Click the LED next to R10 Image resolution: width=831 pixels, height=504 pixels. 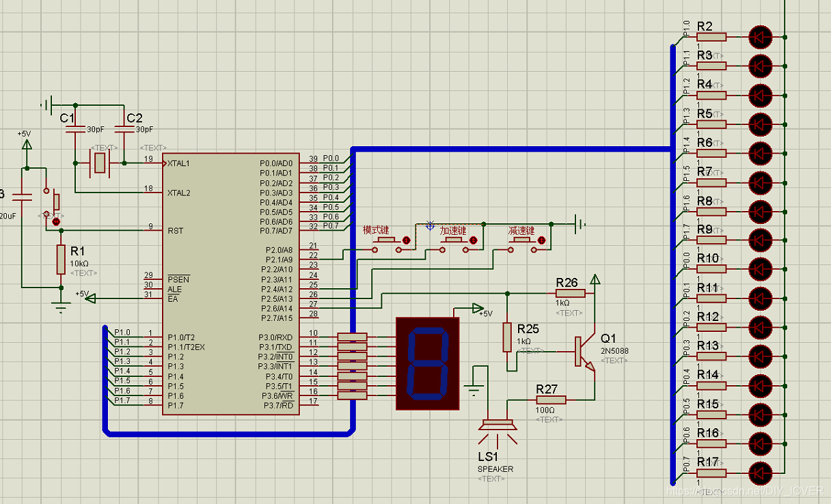click(761, 269)
